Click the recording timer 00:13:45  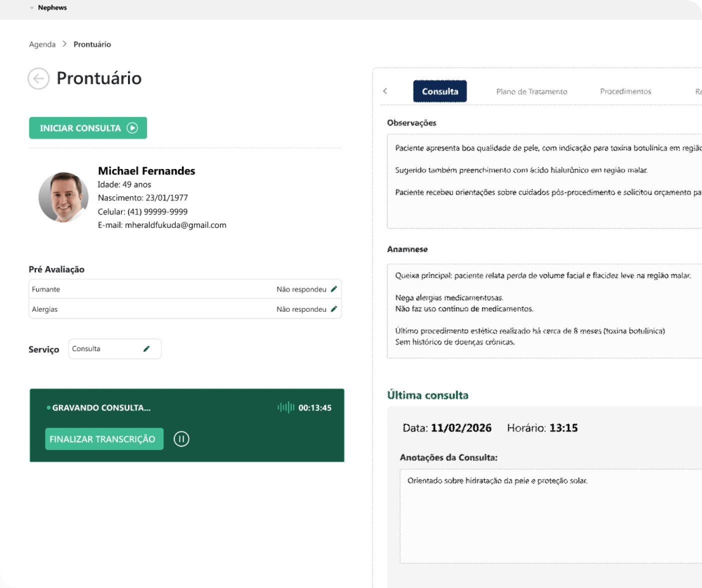click(x=315, y=408)
